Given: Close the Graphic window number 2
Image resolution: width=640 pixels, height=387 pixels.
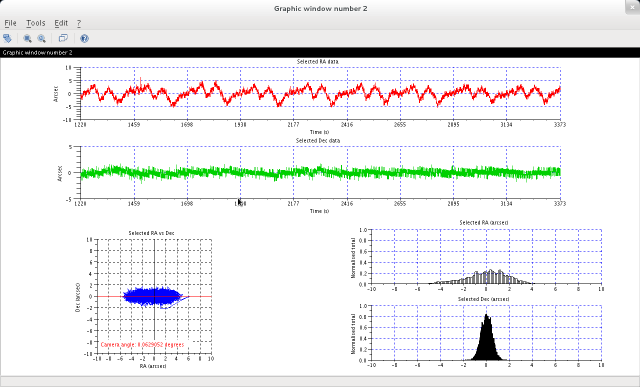Looking at the screenshot, I should point(633,7).
